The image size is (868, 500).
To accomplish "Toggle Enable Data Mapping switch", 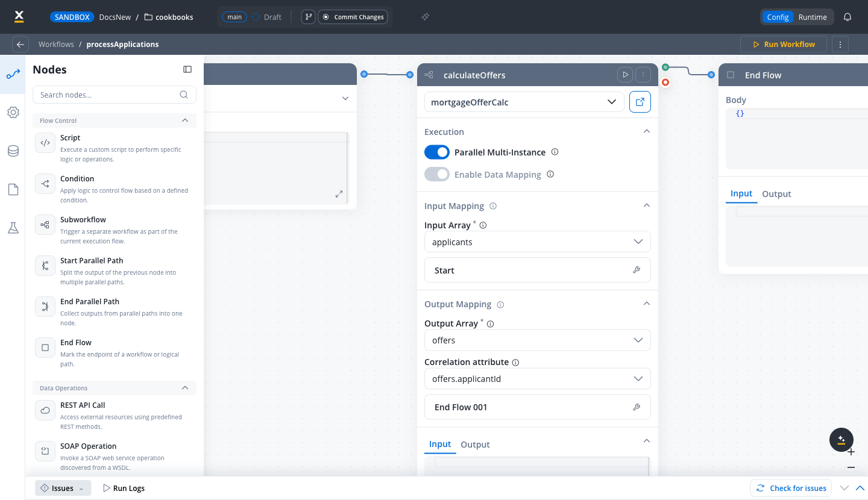I will (437, 174).
